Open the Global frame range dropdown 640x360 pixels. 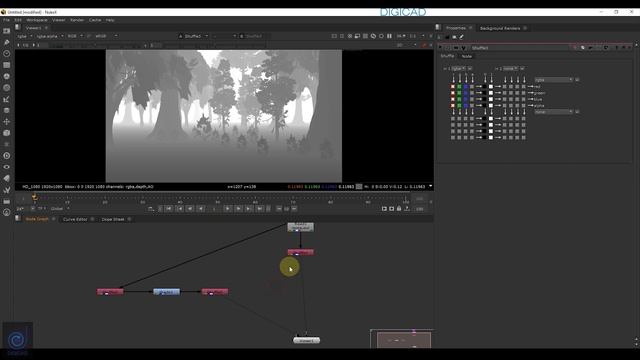point(60,209)
